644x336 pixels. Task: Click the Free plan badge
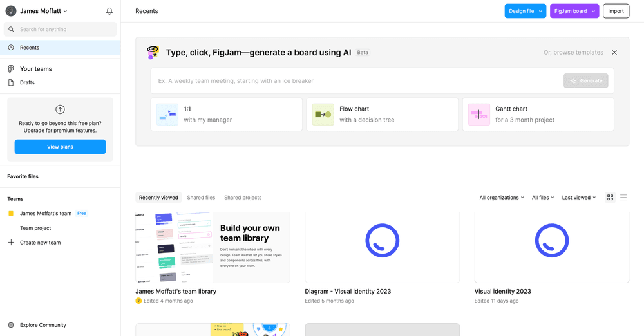82,213
